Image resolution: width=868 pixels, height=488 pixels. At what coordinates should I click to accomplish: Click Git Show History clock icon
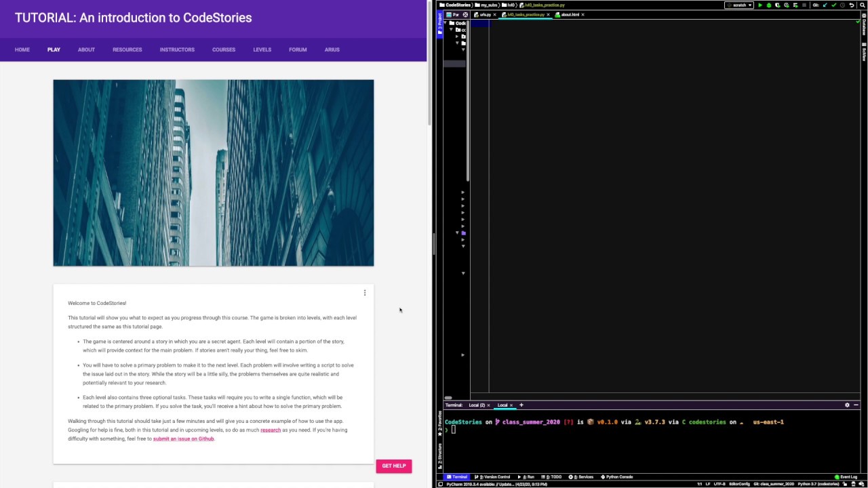[843, 5]
